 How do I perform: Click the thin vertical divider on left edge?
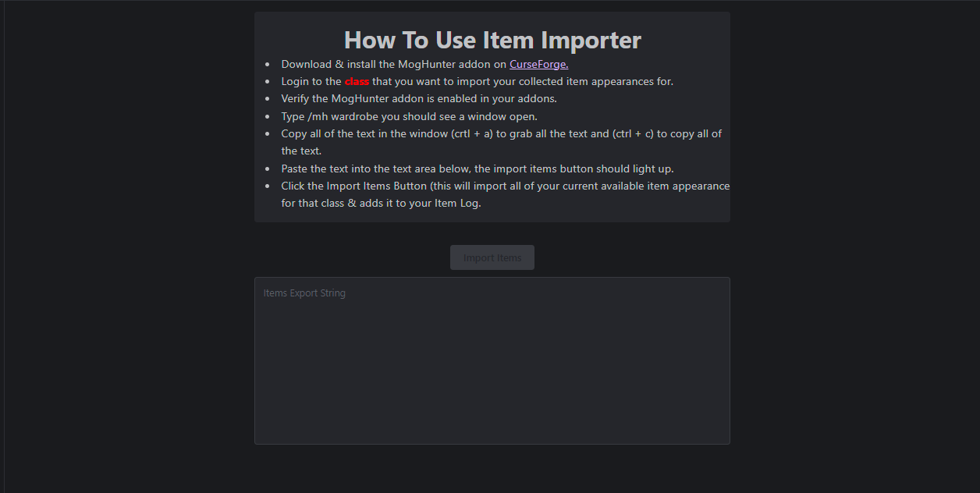(x=4, y=247)
